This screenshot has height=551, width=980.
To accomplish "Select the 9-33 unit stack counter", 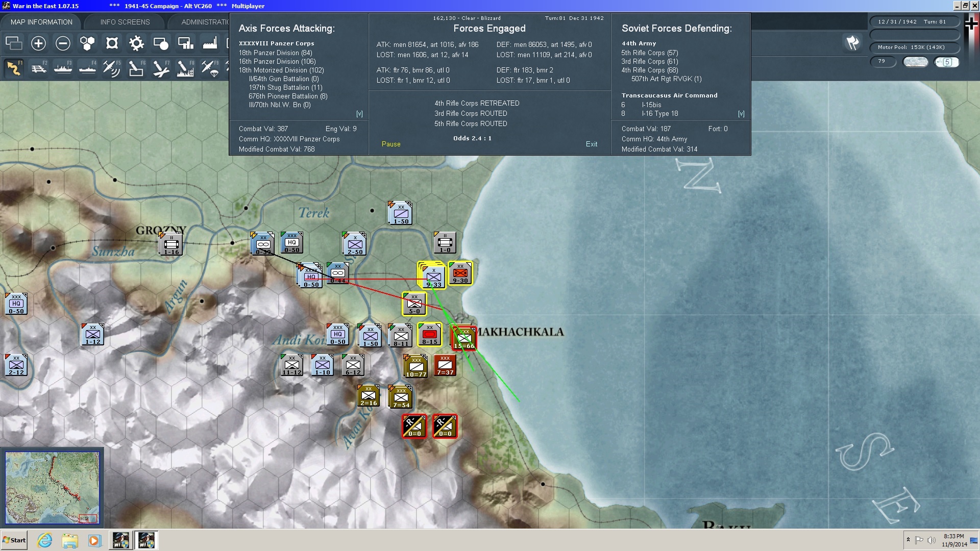I will [x=433, y=276].
